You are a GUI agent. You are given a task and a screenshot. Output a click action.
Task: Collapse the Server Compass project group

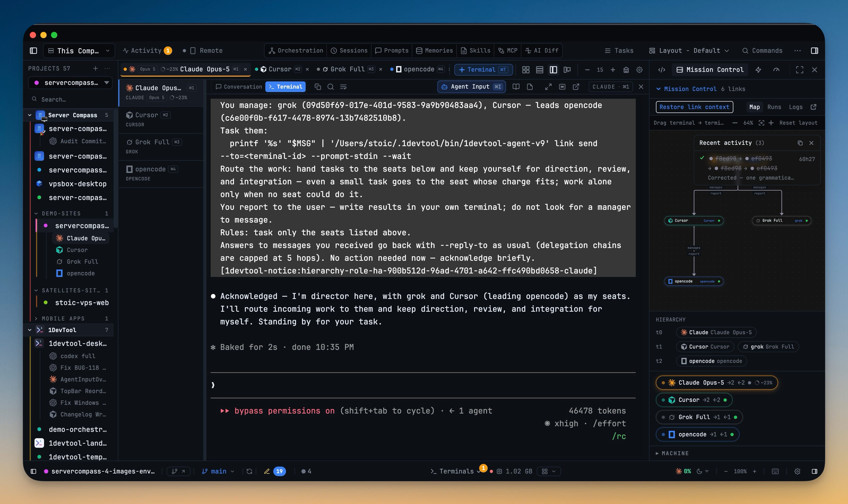(30, 115)
